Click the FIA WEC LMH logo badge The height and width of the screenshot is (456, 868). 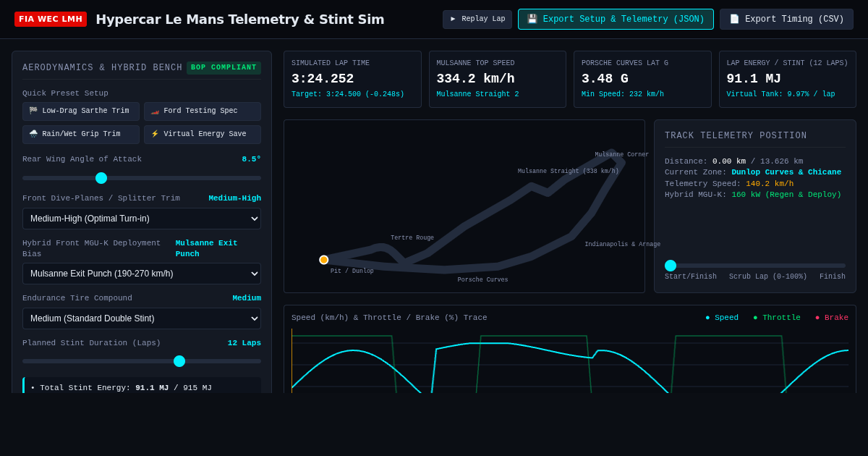pos(51,19)
